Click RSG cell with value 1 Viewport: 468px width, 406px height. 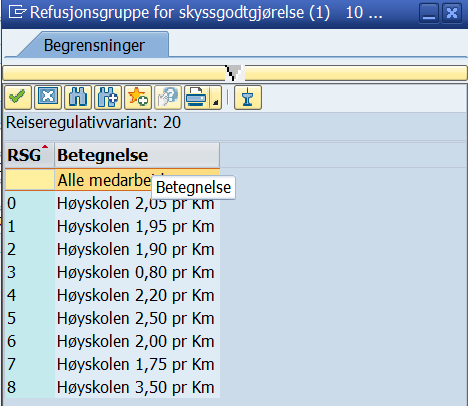pos(30,226)
